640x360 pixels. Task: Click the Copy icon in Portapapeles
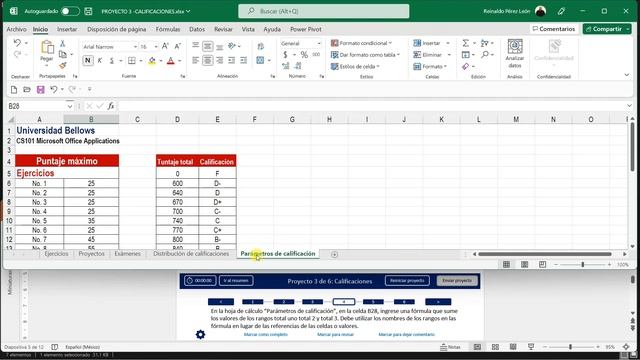click(62, 54)
